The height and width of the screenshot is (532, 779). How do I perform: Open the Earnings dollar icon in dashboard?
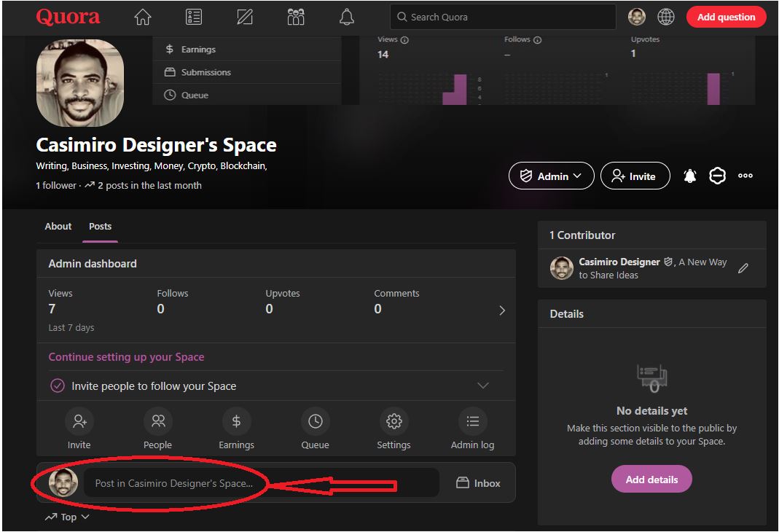237,421
